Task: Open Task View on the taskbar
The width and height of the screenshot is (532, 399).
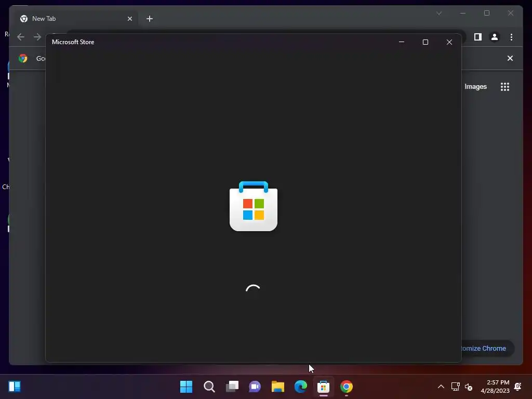Action: point(232,387)
